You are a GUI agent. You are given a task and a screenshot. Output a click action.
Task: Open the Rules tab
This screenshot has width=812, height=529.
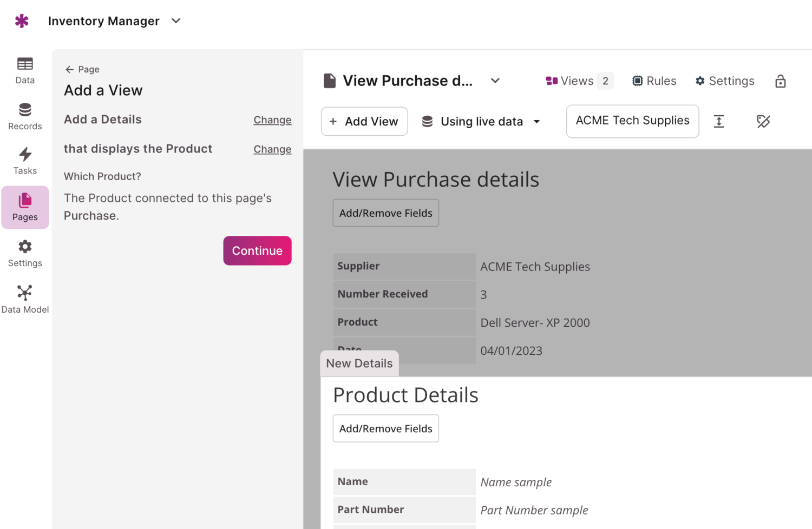[x=654, y=81]
